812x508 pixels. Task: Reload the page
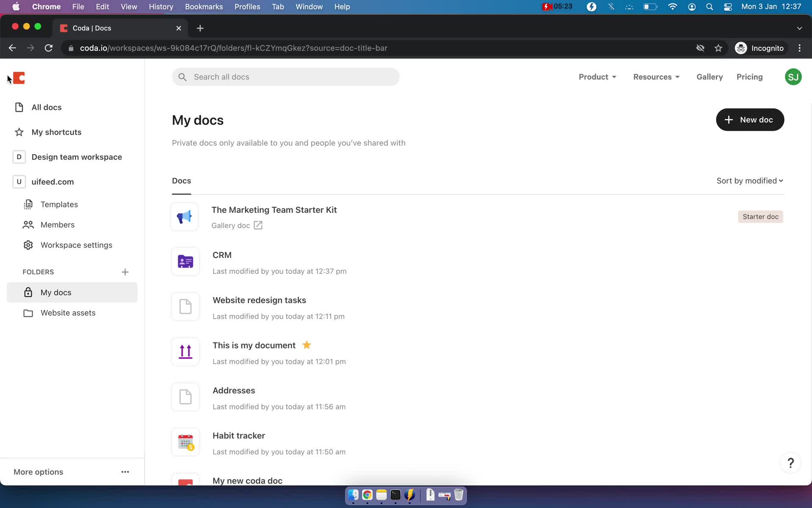point(49,48)
